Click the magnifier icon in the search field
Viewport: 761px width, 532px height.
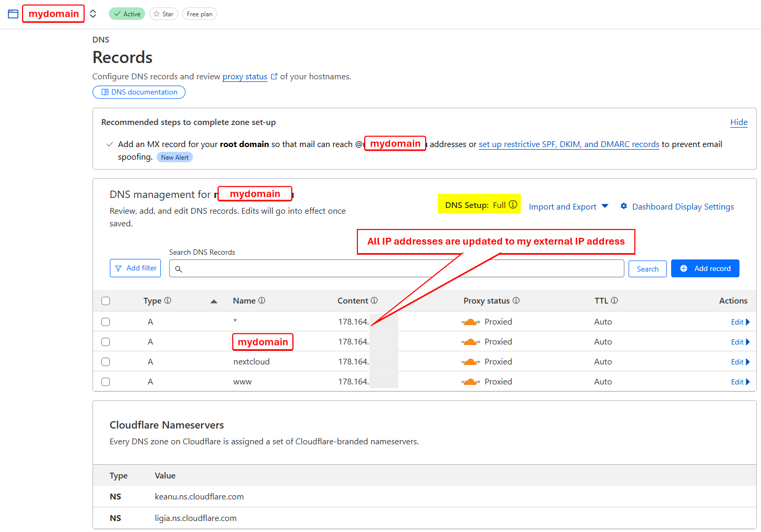(179, 269)
